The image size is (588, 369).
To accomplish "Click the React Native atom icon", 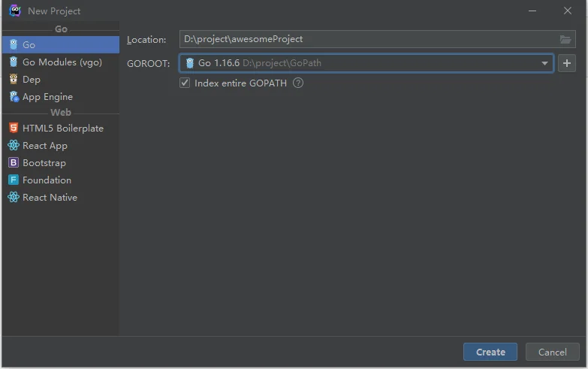I will 14,197.
